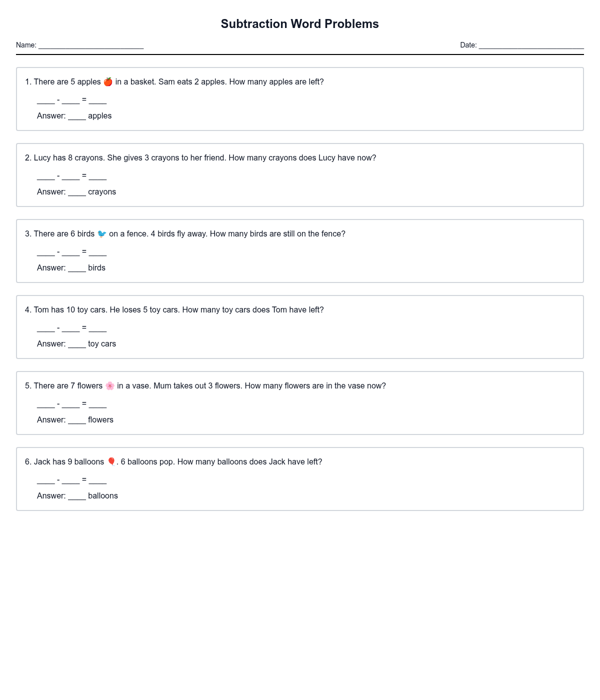
Task: Click the Answer blank before "toy cars"
Action: (x=77, y=344)
